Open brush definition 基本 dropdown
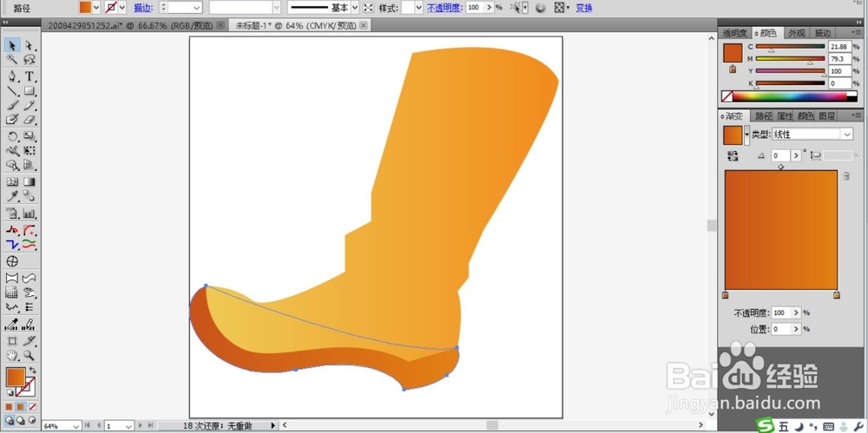This screenshot has height=433, width=868. [355, 8]
